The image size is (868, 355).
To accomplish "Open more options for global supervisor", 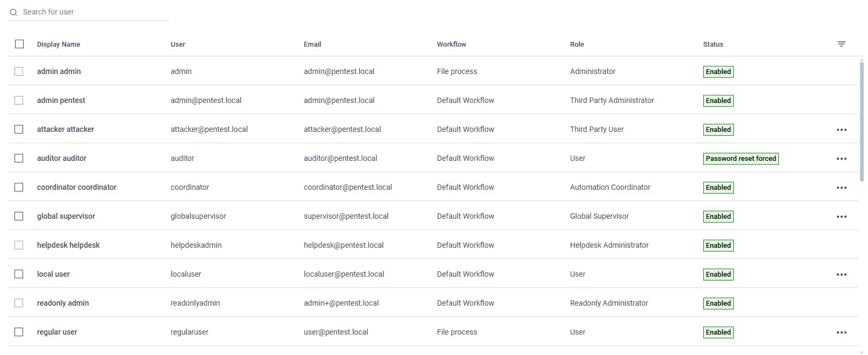I will tap(841, 217).
